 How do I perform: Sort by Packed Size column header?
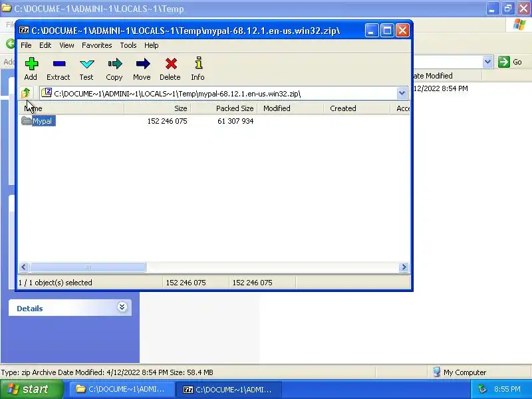point(224,108)
